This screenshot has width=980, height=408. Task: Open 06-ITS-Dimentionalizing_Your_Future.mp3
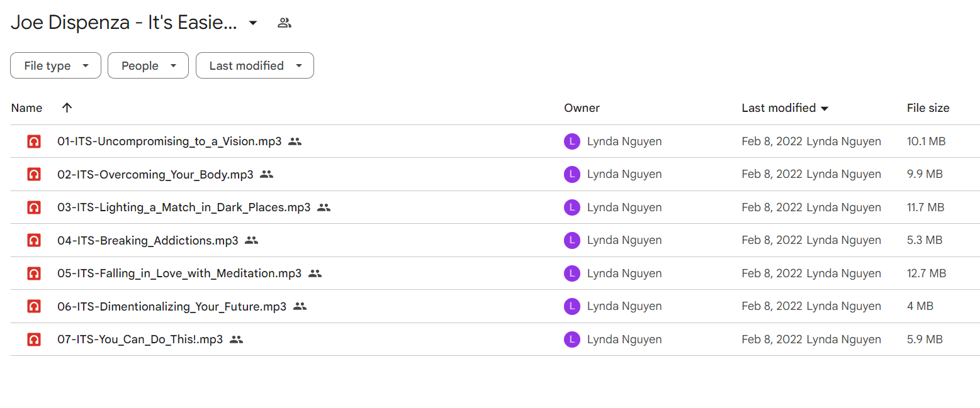coord(172,306)
